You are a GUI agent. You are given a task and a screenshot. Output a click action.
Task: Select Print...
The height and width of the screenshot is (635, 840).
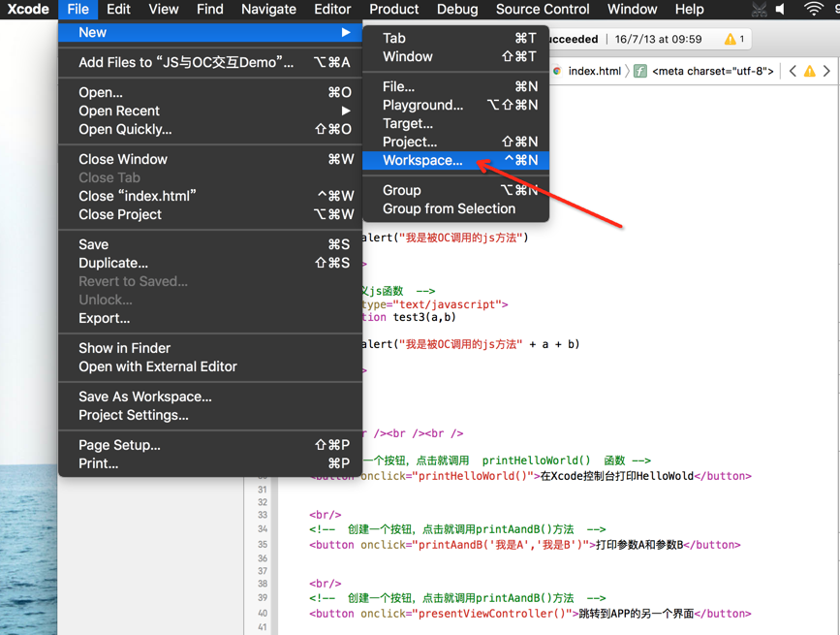click(210, 463)
